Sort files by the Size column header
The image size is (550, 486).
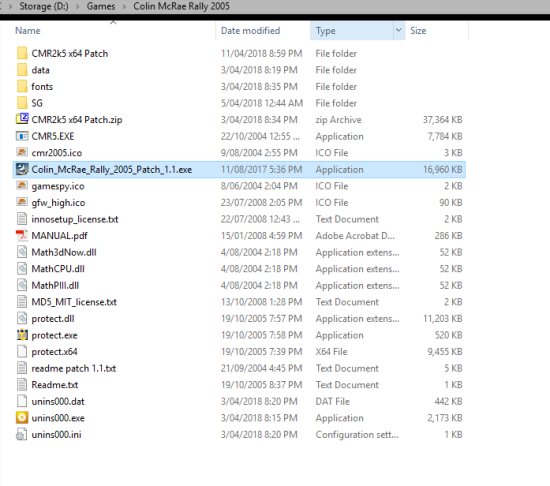click(x=418, y=31)
